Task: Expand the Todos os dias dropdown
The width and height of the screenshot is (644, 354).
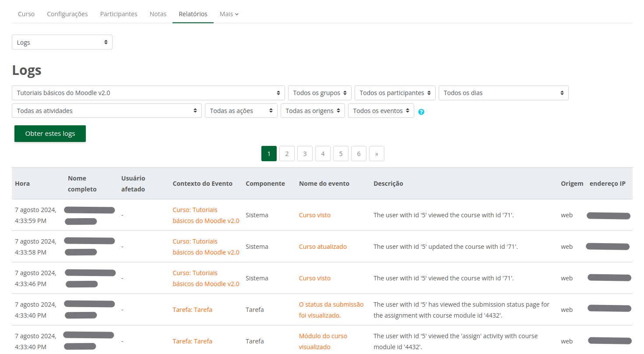Action: coord(503,93)
